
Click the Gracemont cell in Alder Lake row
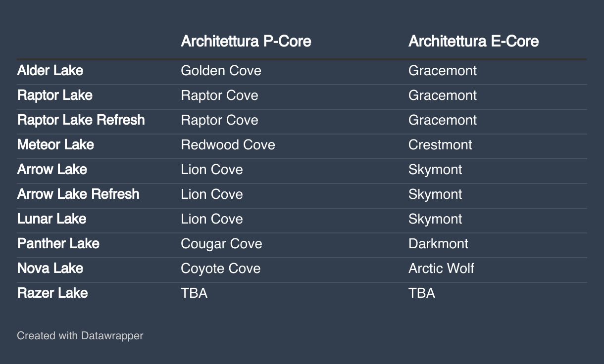tap(443, 71)
